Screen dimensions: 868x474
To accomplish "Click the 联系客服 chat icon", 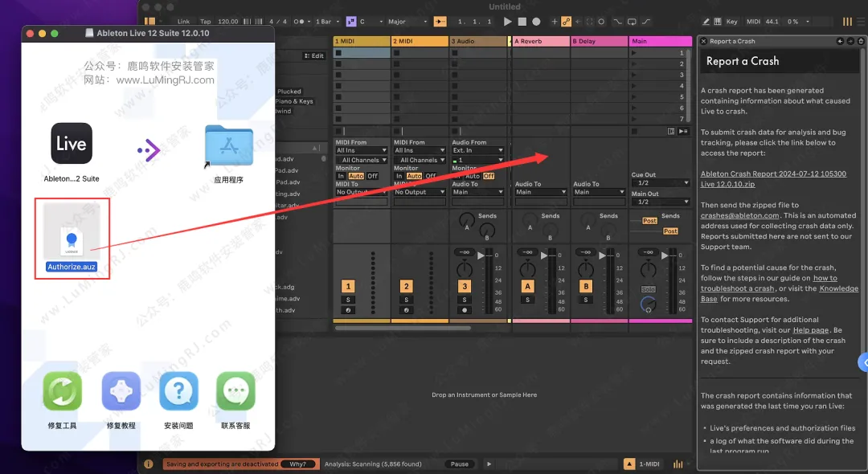I will coord(235,391).
